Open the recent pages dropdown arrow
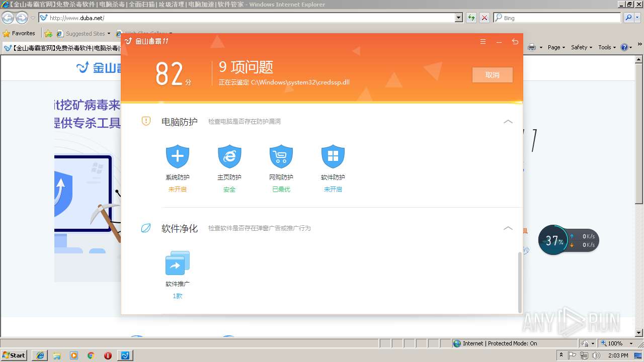 (x=33, y=18)
